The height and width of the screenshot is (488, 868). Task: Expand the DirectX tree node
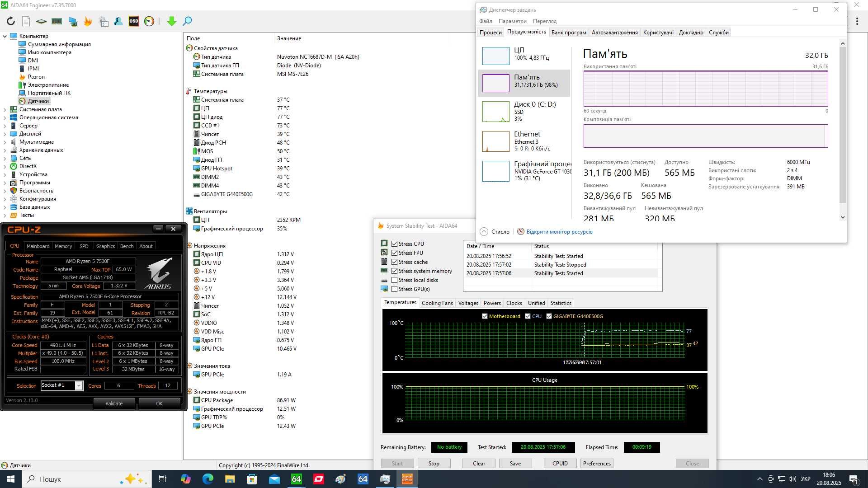point(5,166)
